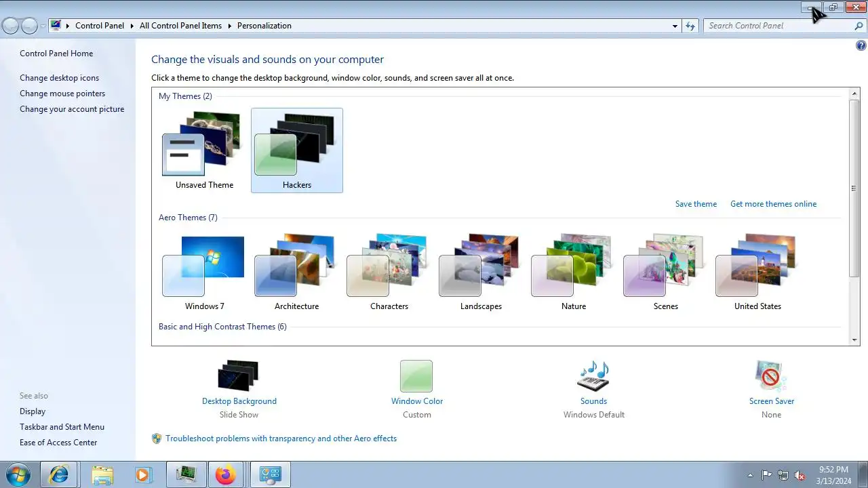Viewport: 868px width, 488px height.
Task: Open Taskbar and Start Menu link
Action: [x=62, y=427]
